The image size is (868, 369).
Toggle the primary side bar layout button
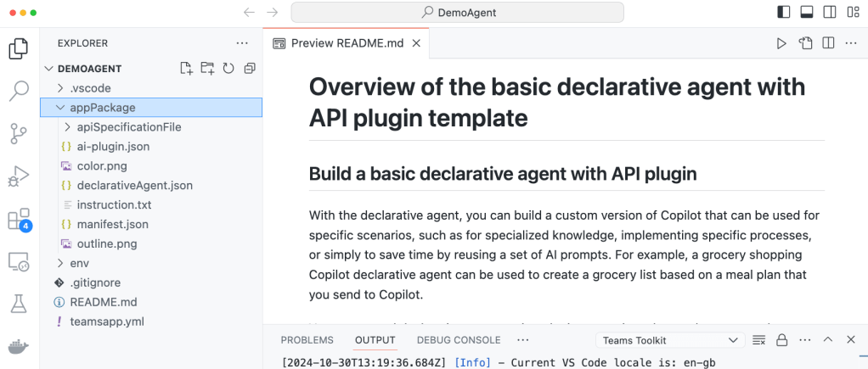784,12
